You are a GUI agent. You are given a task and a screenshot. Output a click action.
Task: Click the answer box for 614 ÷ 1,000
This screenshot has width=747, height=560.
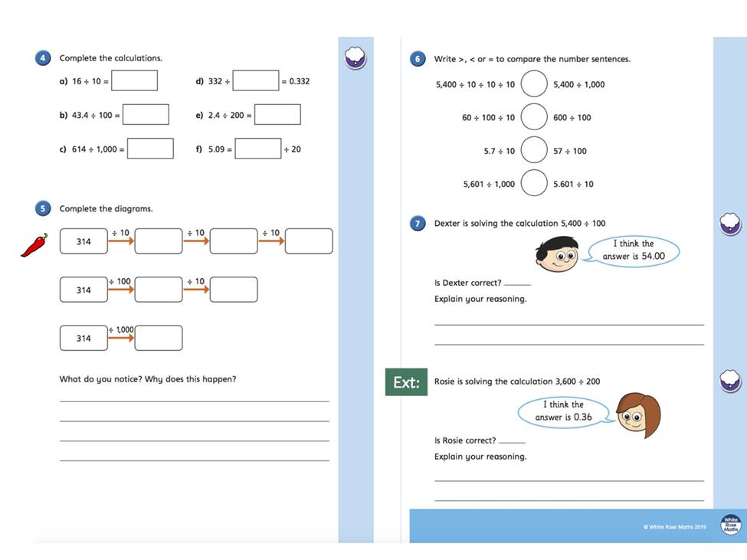[x=150, y=148]
